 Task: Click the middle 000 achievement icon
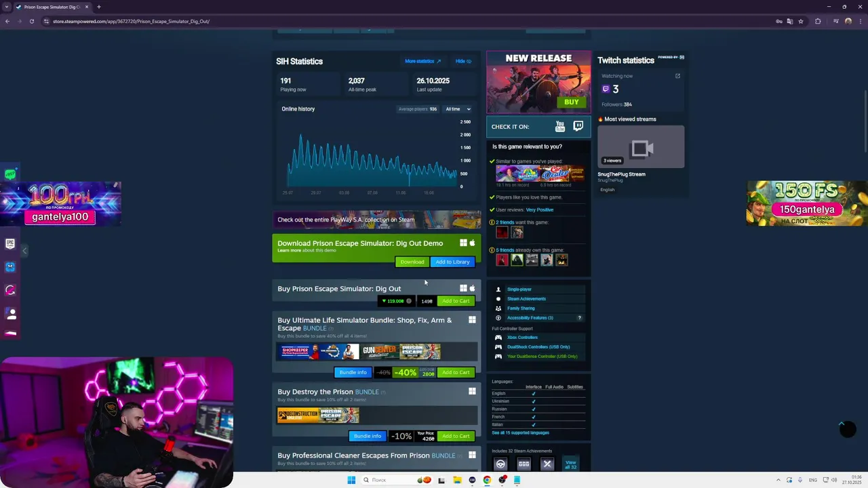(x=524, y=464)
